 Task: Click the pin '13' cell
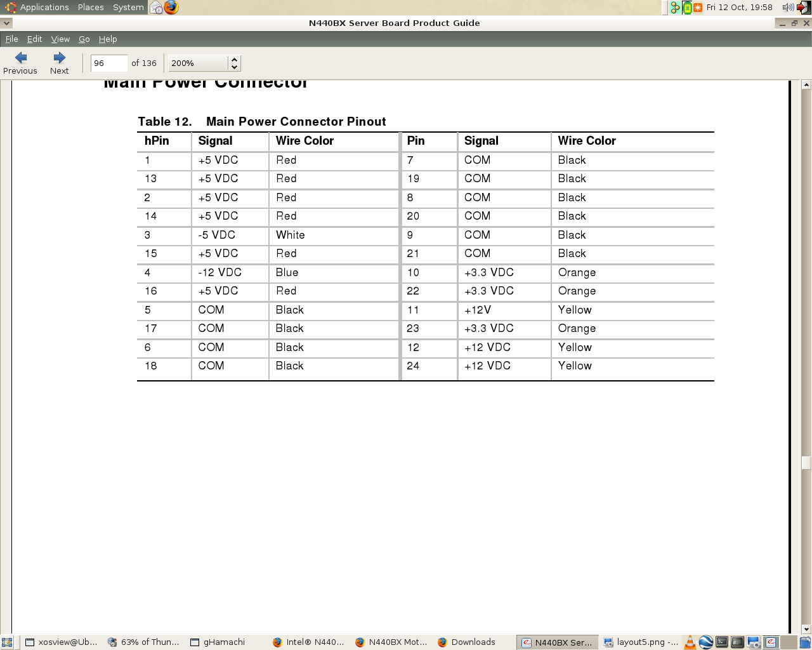(150, 178)
